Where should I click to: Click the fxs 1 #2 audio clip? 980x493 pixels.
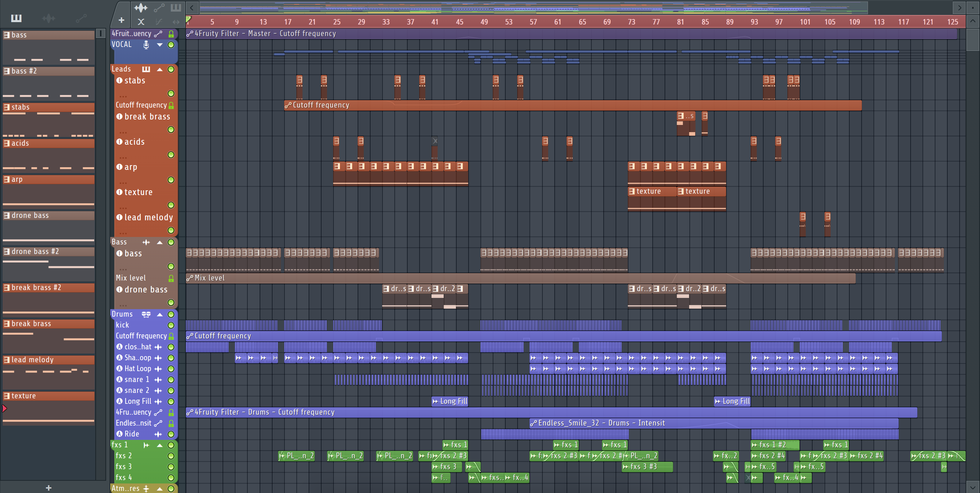click(775, 445)
